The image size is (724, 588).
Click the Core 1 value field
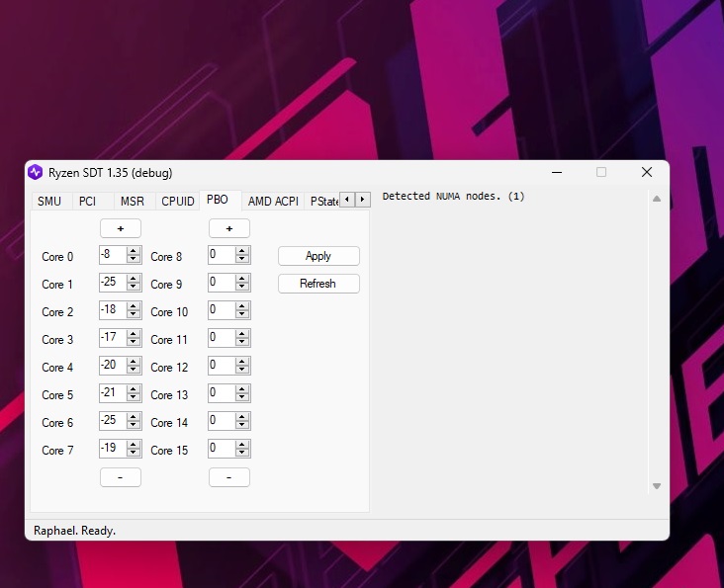pyautogui.click(x=113, y=283)
